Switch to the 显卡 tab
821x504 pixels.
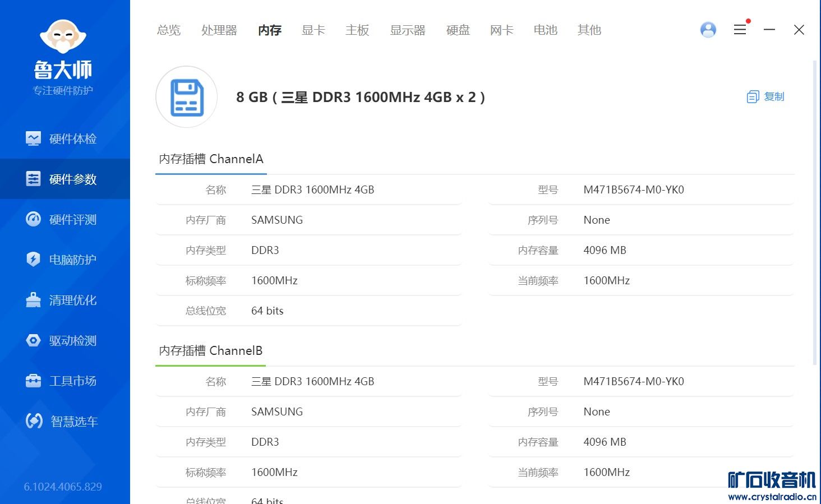point(313,30)
